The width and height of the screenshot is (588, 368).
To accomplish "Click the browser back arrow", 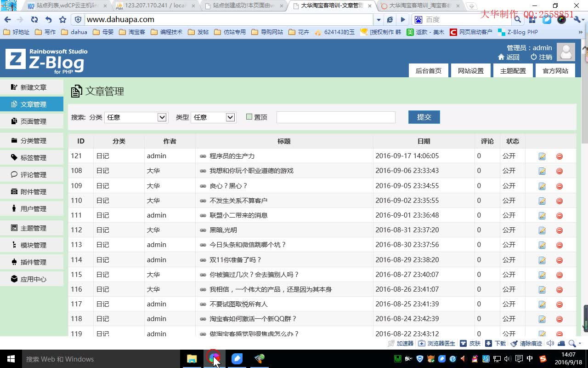I will (x=7, y=20).
